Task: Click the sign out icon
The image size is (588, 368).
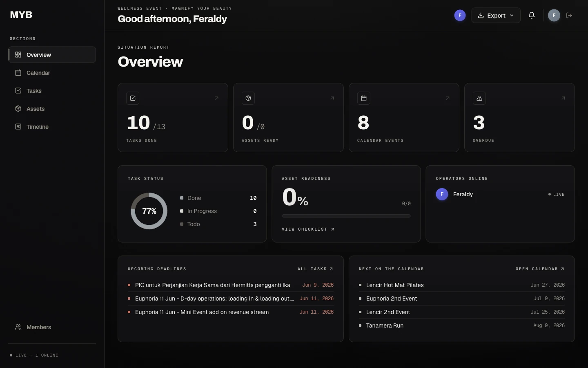Action: (569, 16)
